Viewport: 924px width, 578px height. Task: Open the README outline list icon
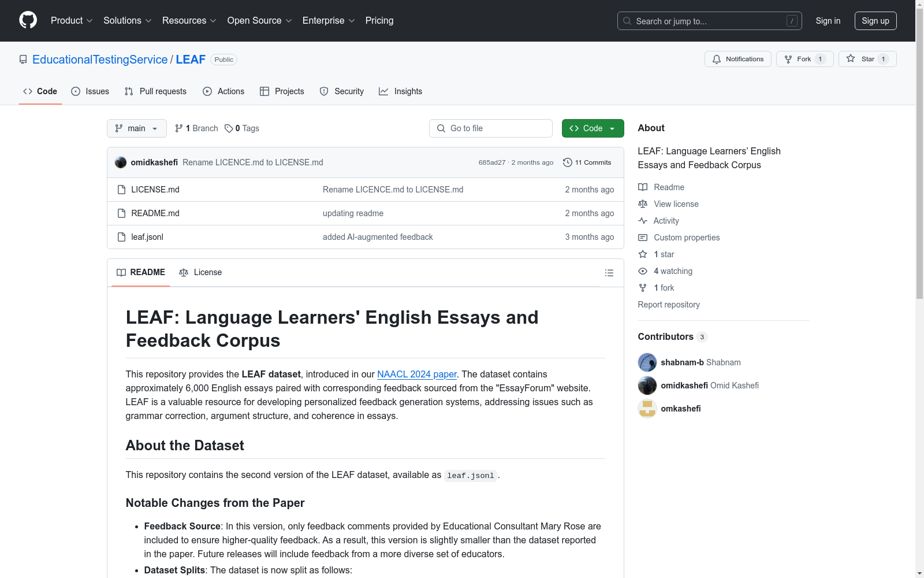click(609, 273)
